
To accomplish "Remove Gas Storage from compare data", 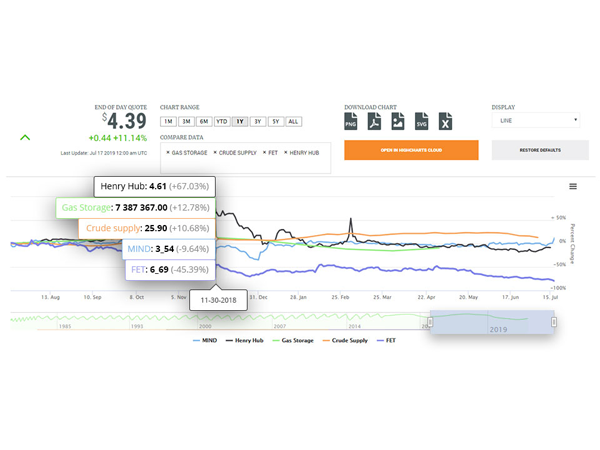I will tap(168, 152).
